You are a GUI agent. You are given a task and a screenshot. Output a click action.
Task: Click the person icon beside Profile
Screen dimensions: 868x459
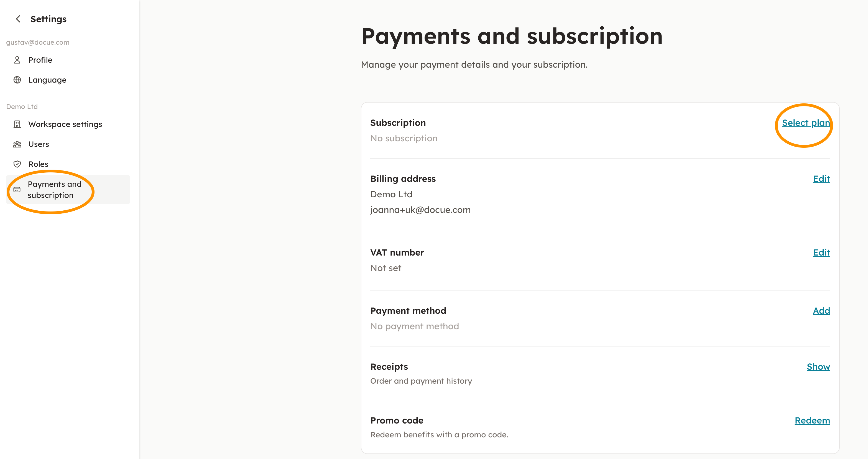click(x=17, y=60)
